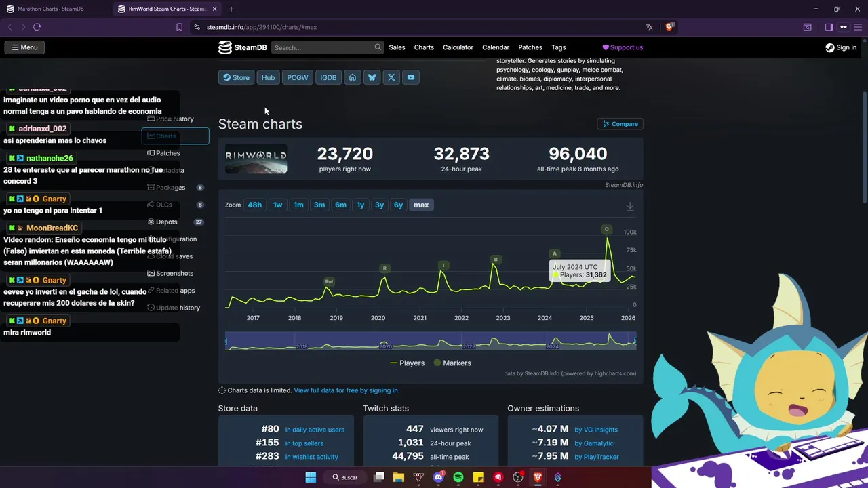
Task: Open Spotify from taskbar
Action: (458, 478)
